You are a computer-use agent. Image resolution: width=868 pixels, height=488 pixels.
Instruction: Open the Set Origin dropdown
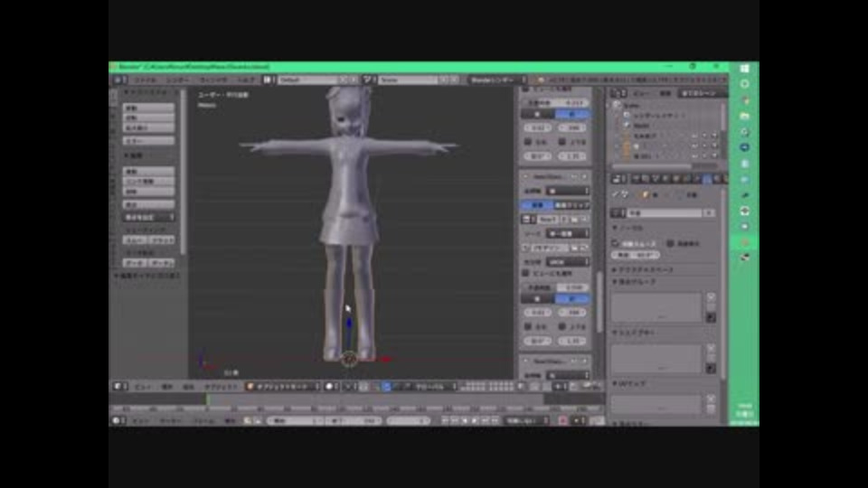coord(148,218)
